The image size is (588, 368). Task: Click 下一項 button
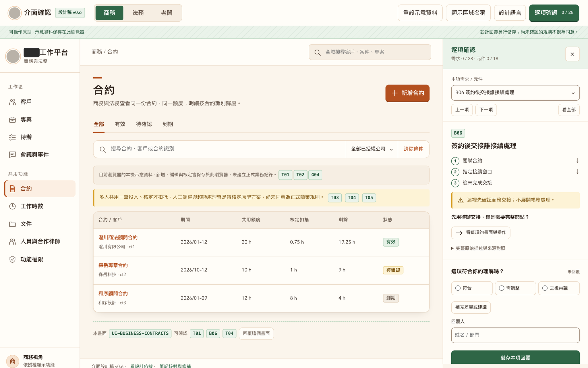pos(486,110)
